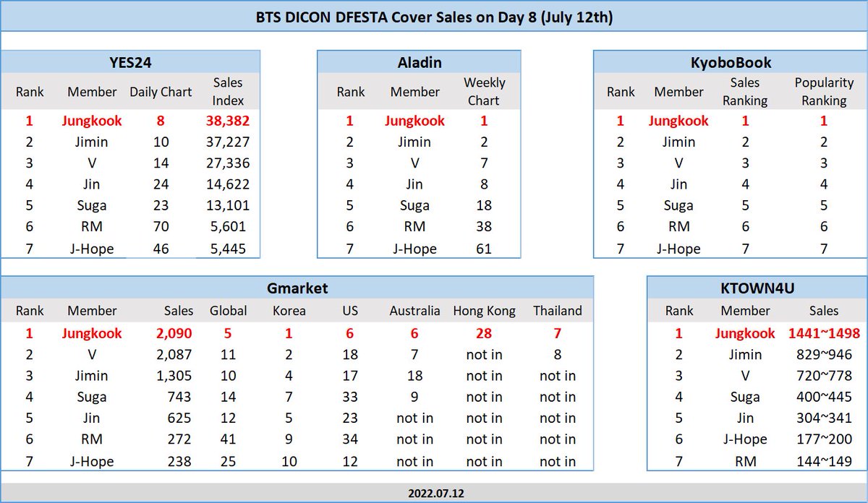868x503 pixels.
Task: Select the Sales Index value 13,101
Action: click(227, 206)
